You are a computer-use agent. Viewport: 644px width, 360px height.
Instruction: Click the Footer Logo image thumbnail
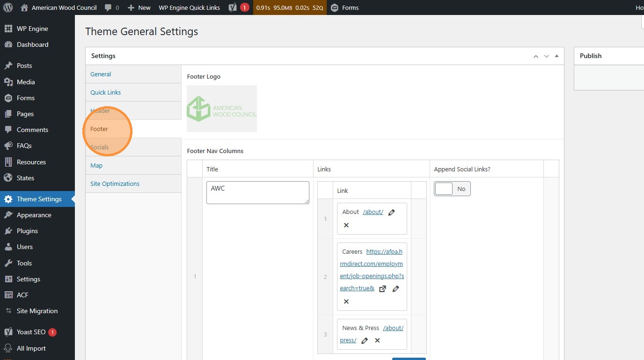[x=222, y=109]
